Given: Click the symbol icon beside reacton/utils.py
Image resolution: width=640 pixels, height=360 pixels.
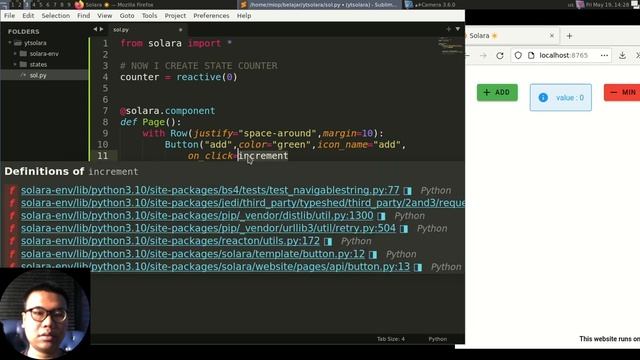Looking at the screenshot, I should click(12, 241).
